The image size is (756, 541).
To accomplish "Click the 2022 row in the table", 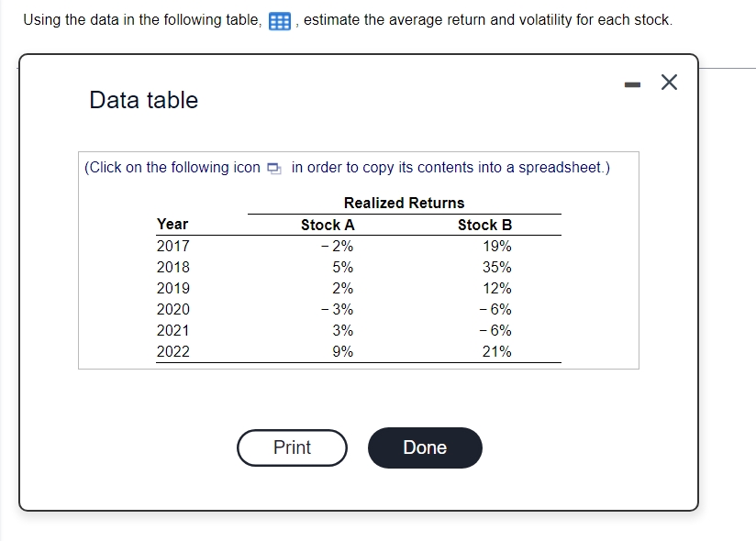I will tap(174, 351).
